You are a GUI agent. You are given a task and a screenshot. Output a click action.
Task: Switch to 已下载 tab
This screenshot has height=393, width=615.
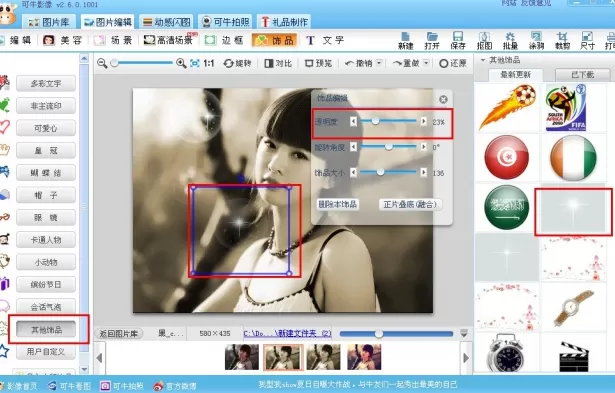tap(582, 75)
